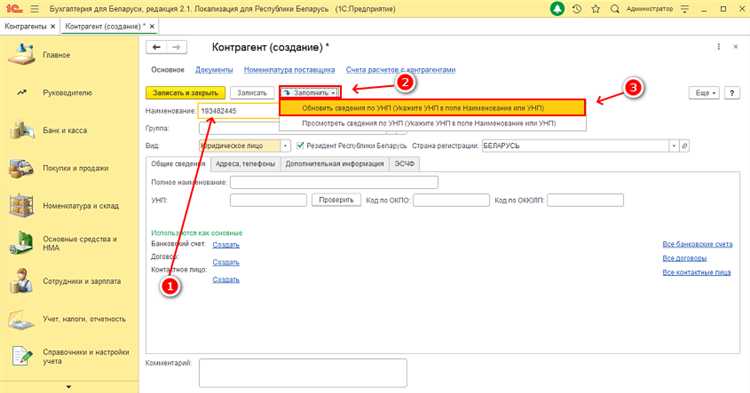The width and height of the screenshot is (750, 393).
Task: Expand the sidebar bottom down arrow
Action: 68,387
